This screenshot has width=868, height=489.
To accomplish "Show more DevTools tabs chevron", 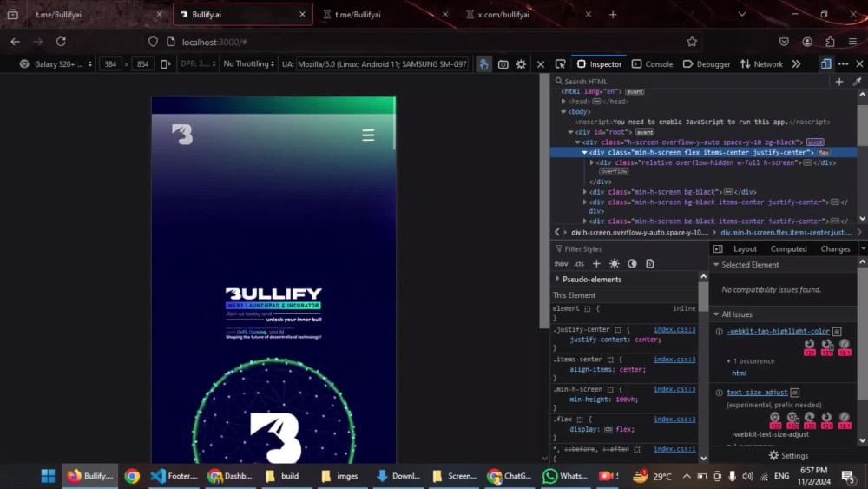I will (796, 64).
